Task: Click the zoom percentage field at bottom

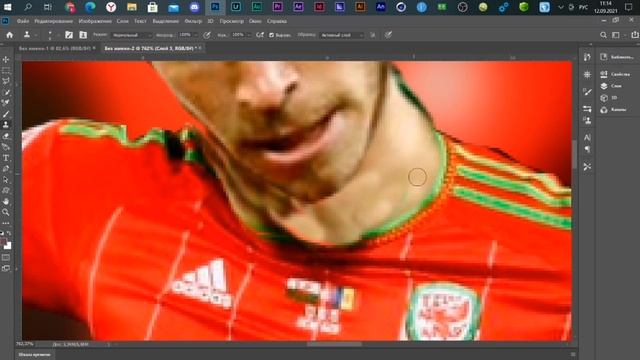Action: tap(25, 344)
